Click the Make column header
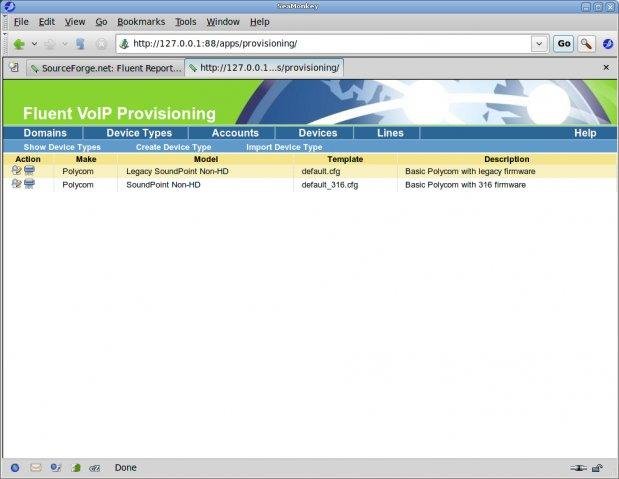Screen dimensions: 619x479 click(x=86, y=159)
